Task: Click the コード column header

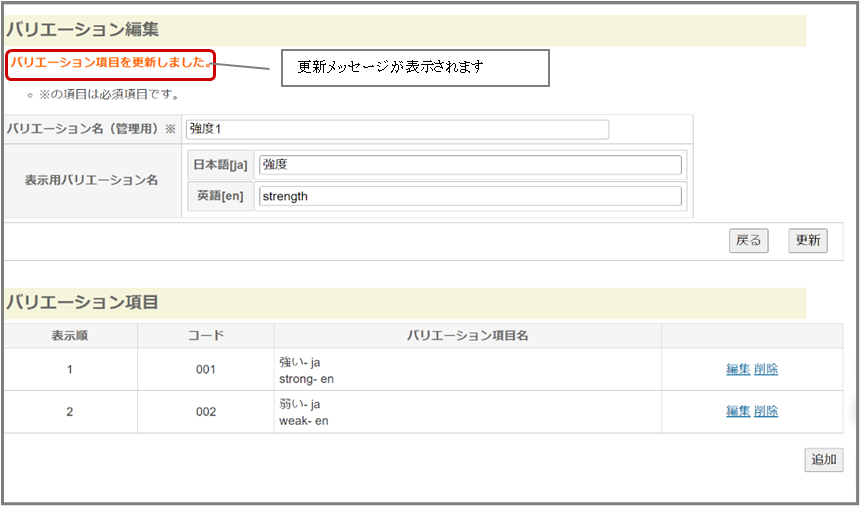Action: coord(205,336)
